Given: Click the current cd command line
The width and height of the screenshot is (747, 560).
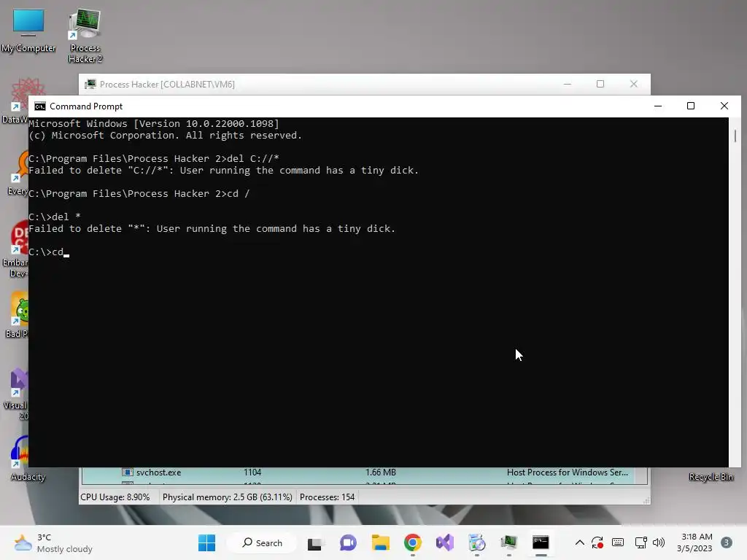Looking at the screenshot, I should click(x=49, y=252).
